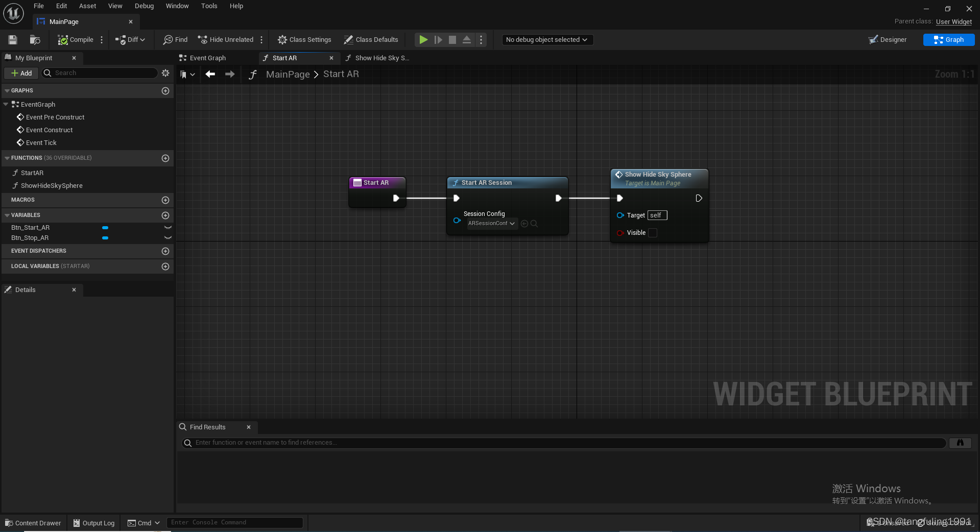Open Hide Unrelated options menu
The image size is (980, 532).
click(261, 40)
